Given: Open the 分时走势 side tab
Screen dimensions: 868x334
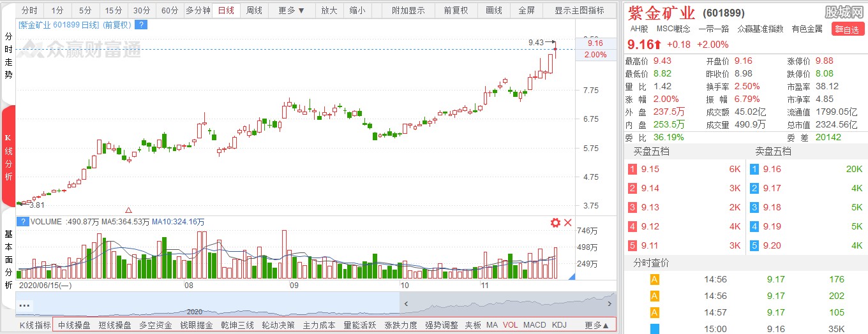Looking at the screenshot, I should click(x=9, y=55).
